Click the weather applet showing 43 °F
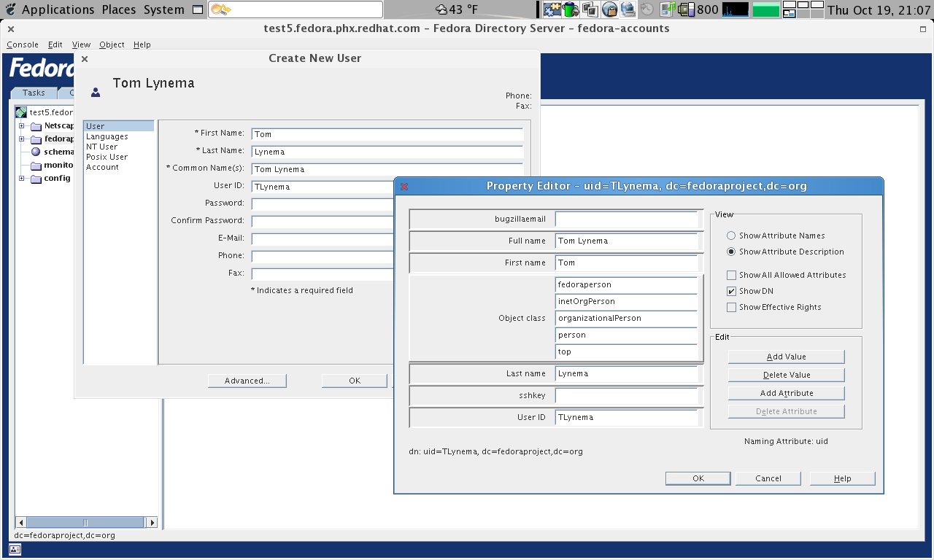The width and height of the screenshot is (934, 560). point(457,9)
